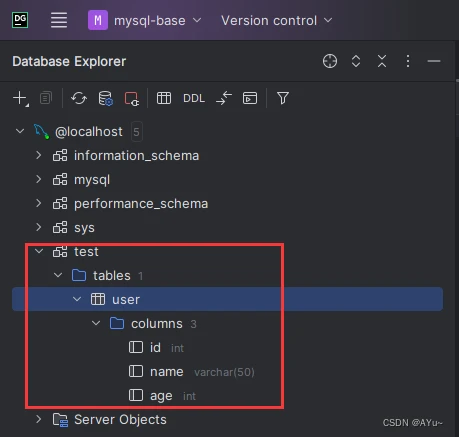This screenshot has height=437, width=459.
Task: Open Database Explorer options (three dots)
Action: [408, 61]
